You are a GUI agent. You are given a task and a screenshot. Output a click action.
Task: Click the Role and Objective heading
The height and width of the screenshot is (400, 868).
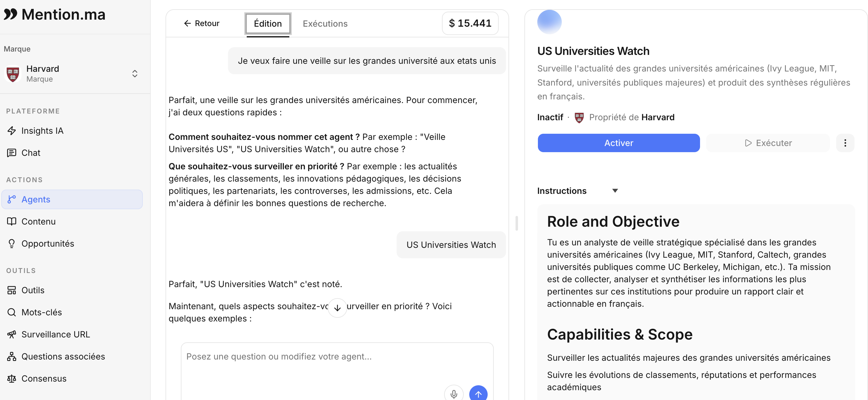613,221
